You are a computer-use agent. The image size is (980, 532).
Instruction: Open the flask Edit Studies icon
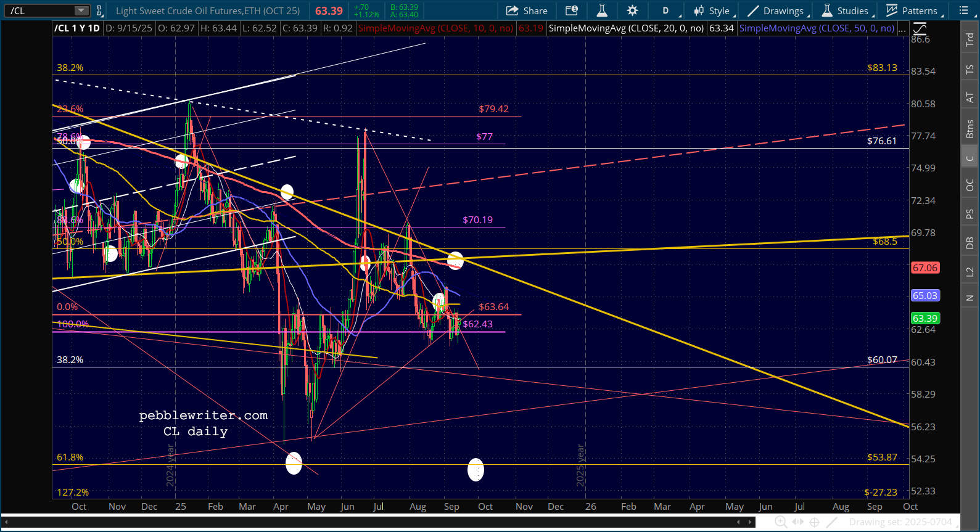click(x=602, y=10)
